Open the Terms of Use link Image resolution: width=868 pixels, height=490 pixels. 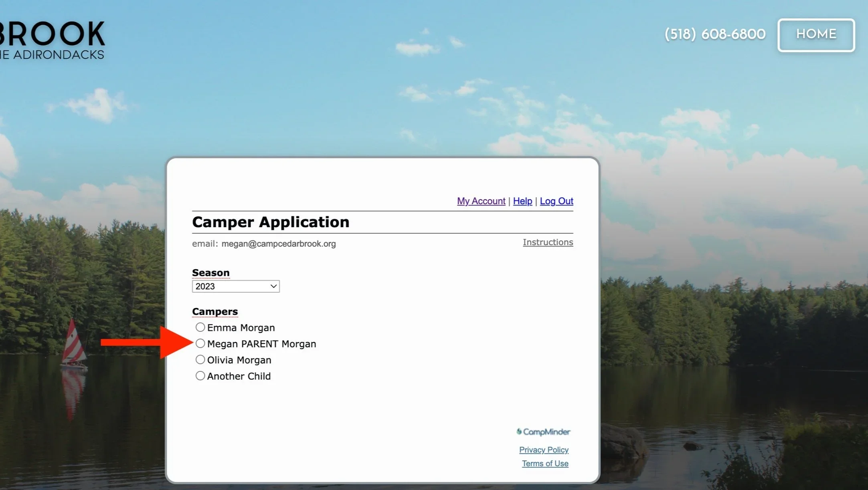[545, 464]
